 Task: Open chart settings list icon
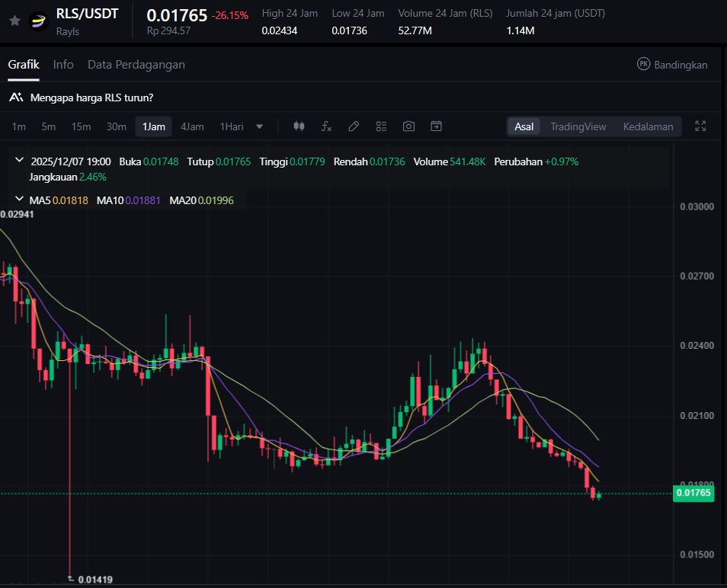point(382,126)
